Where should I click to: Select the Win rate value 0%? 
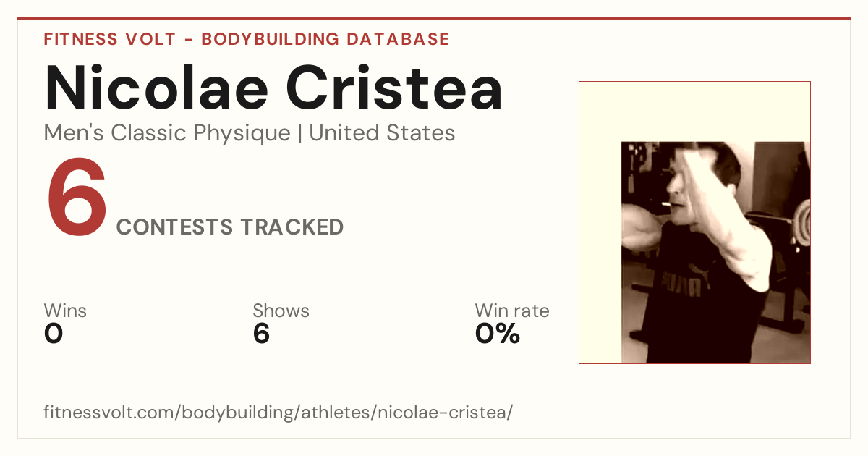coord(498,334)
